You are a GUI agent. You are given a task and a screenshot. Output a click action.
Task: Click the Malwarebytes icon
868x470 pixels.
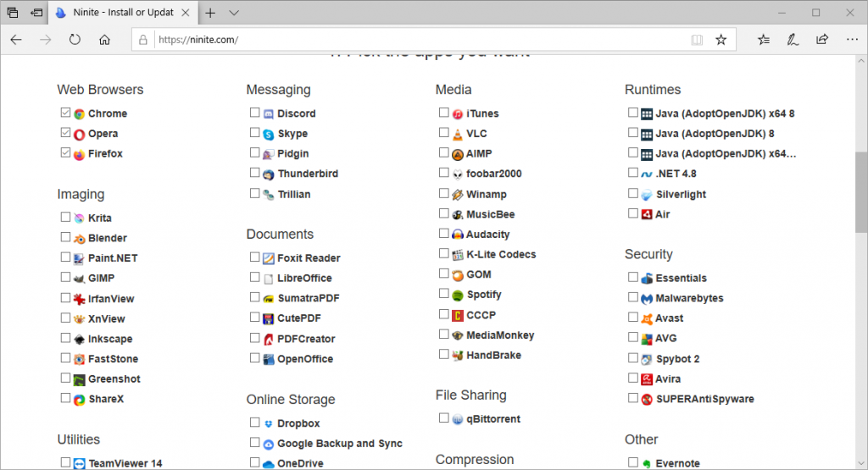click(647, 299)
